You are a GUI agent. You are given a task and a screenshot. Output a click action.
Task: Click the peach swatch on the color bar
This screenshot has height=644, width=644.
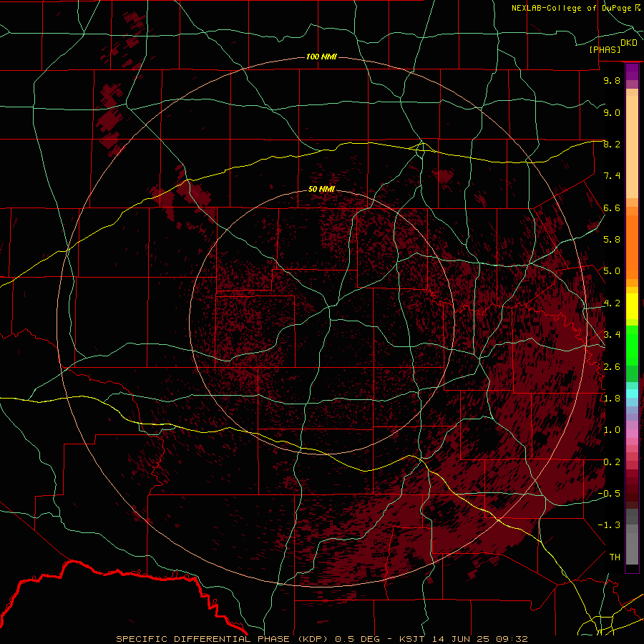(x=632, y=147)
